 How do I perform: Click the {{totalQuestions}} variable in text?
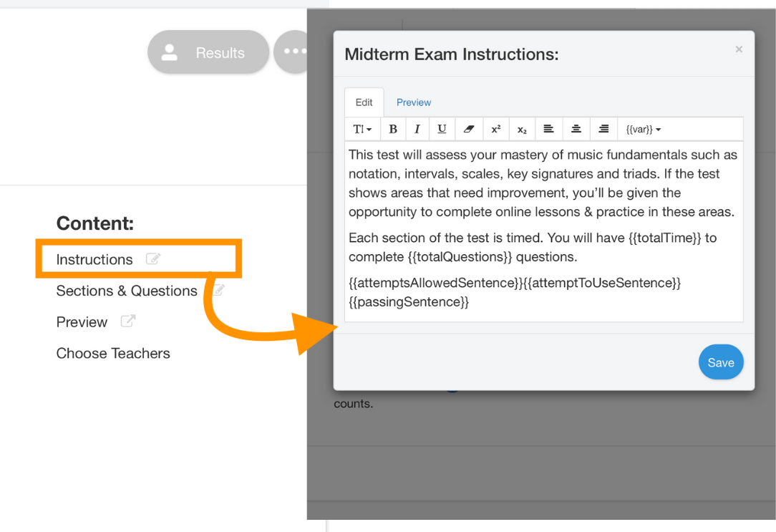coord(460,257)
